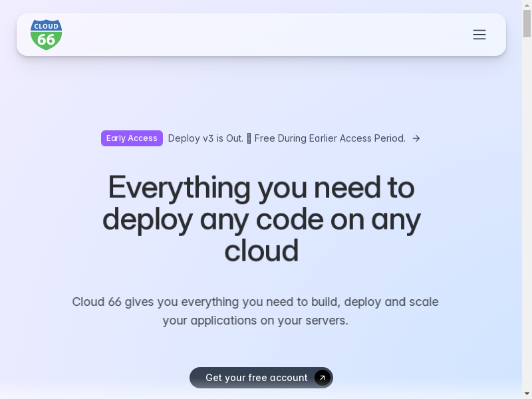The width and height of the screenshot is (532, 399).
Task: Select the purple Early Access badge
Action: click(132, 138)
